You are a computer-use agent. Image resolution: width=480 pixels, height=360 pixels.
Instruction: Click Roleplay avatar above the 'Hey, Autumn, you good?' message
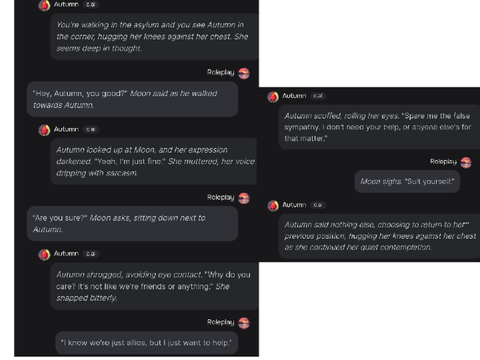[x=244, y=73]
